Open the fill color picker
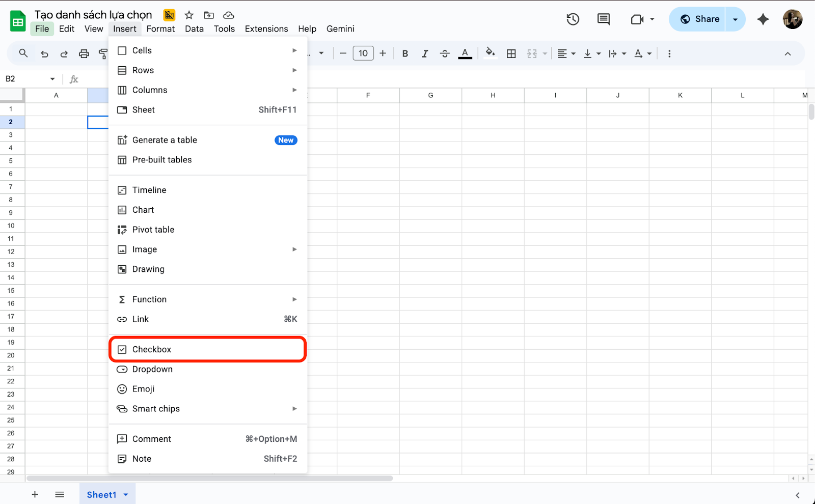815x504 pixels. 490,53
